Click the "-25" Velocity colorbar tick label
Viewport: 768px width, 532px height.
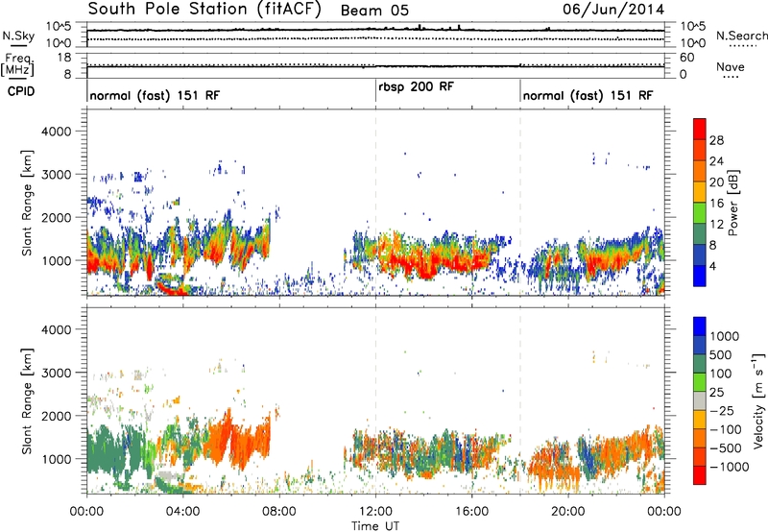pyautogui.click(x=722, y=411)
